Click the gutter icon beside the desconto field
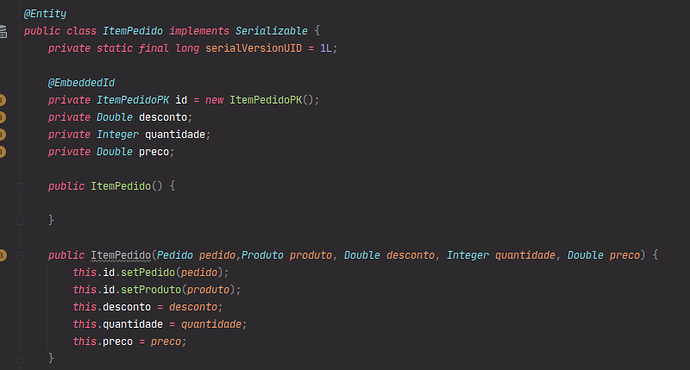 click(2, 117)
